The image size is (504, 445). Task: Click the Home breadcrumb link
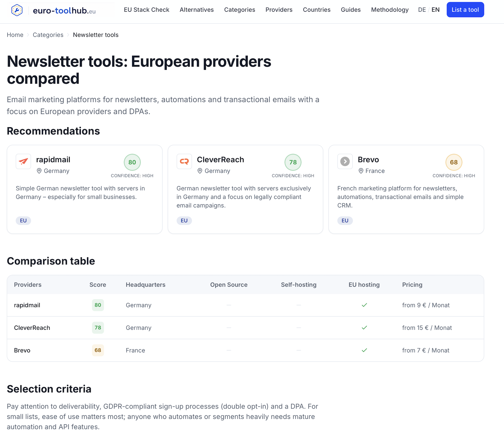(x=15, y=35)
